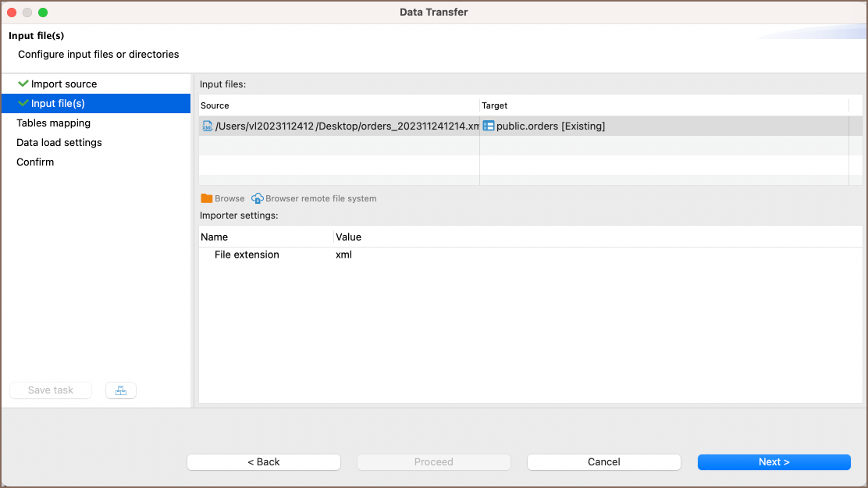Cancel the data transfer wizard
The height and width of the screenshot is (488, 868).
tap(603, 461)
